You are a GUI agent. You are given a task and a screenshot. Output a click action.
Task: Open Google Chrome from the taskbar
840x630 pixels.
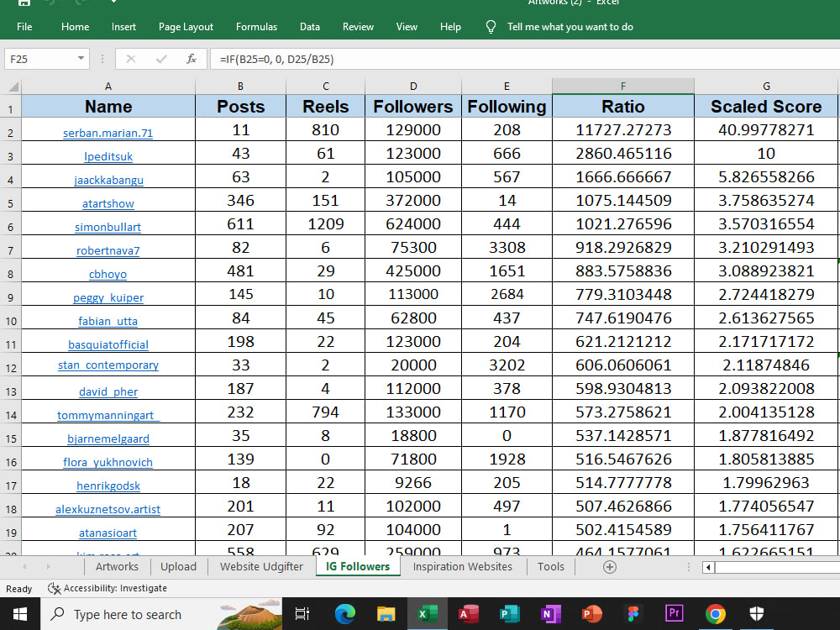click(715, 614)
